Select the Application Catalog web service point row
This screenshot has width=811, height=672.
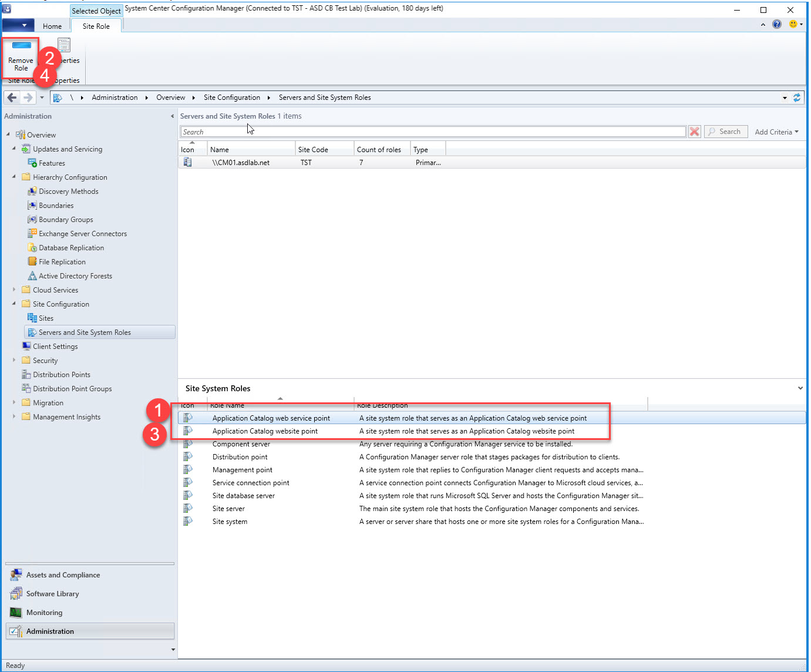(x=491, y=418)
